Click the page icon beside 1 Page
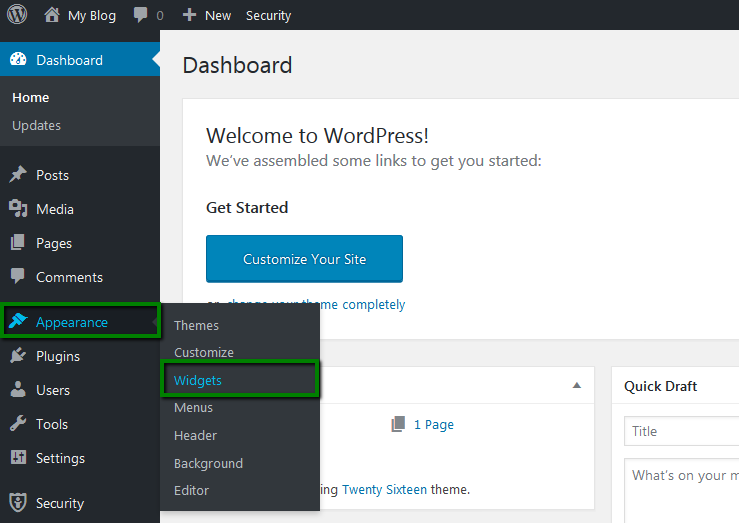 pos(398,424)
